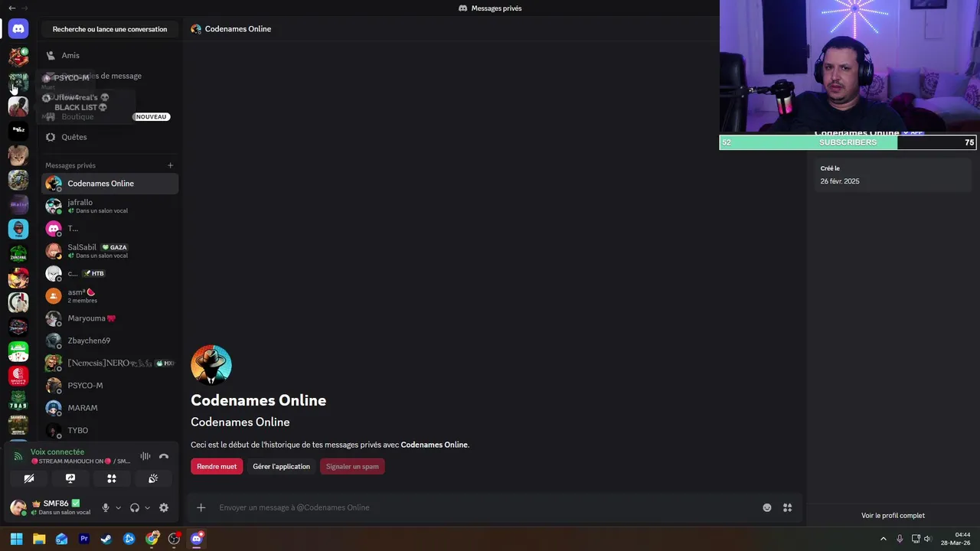This screenshot has height=551, width=980.
Task: Open Outlook from taskbar
Action: click(x=61, y=539)
